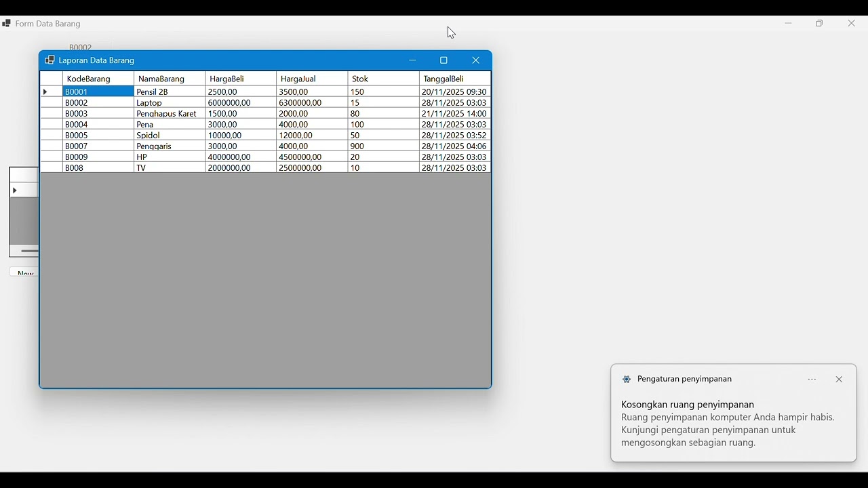
Task: Click the "28/11/2025 04:06" date cell
Action: (454, 146)
